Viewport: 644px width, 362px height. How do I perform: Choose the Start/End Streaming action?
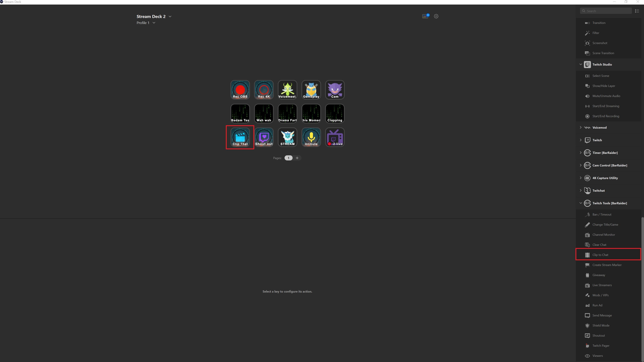(609, 106)
